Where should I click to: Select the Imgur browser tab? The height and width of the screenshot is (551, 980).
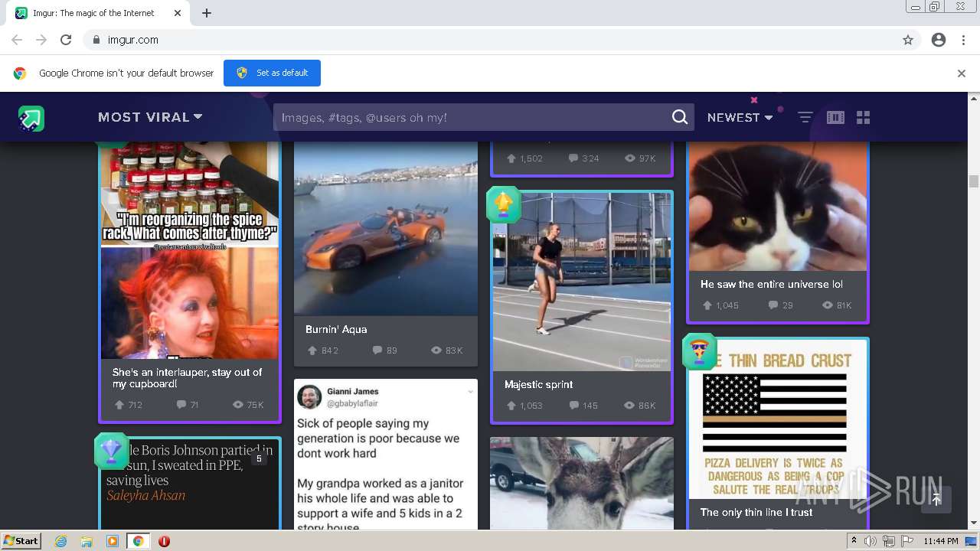[100, 13]
